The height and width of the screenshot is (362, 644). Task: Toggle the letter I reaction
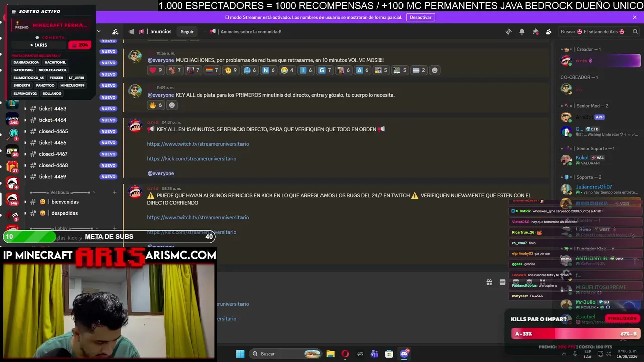point(306,70)
